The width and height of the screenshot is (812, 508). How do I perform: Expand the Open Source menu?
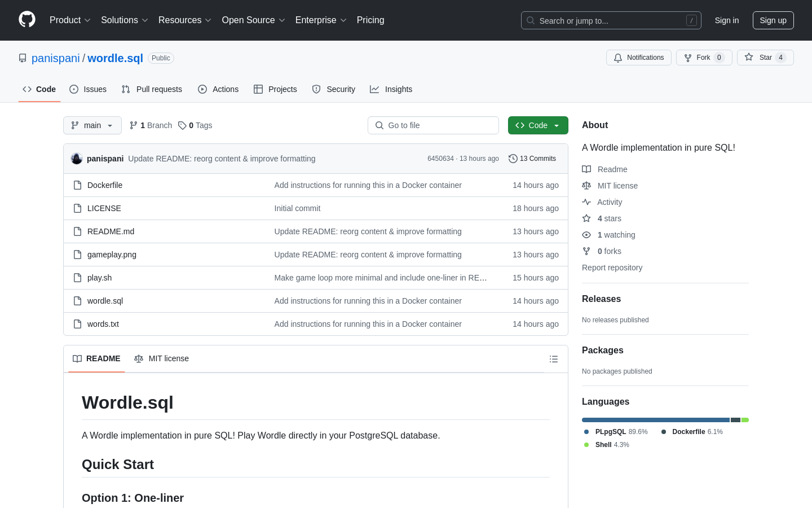tap(254, 20)
